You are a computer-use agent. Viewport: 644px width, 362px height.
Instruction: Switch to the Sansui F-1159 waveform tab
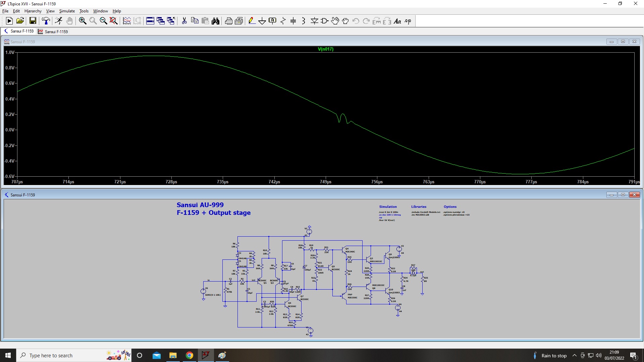coord(53,32)
